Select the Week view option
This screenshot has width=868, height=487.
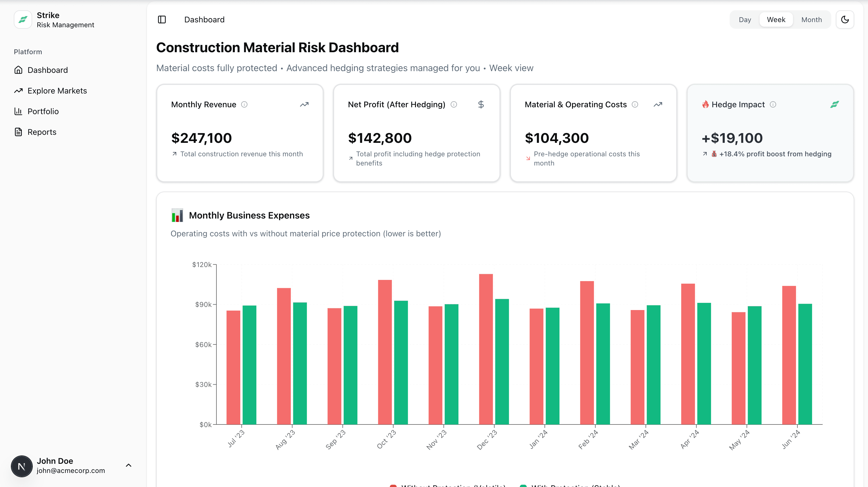pos(776,20)
